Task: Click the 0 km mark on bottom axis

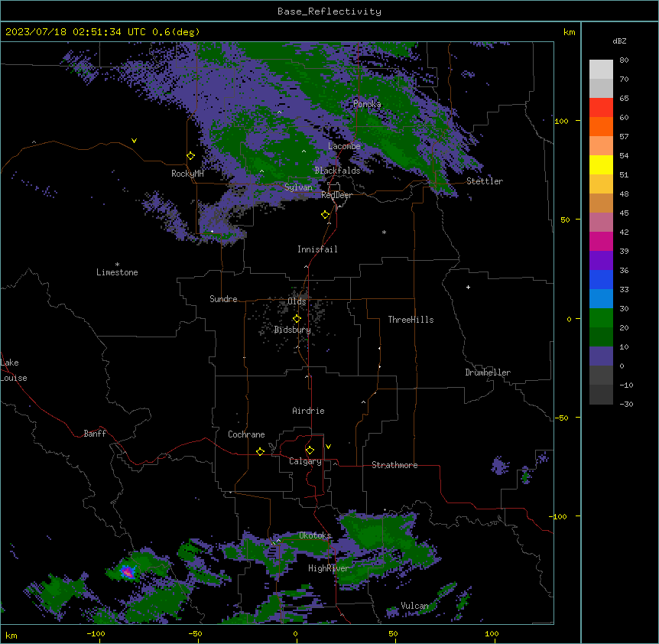Action: click(295, 633)
